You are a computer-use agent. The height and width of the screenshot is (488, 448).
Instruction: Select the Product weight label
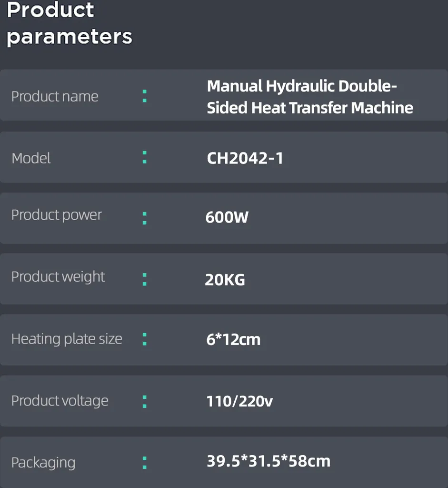(58, 277)
